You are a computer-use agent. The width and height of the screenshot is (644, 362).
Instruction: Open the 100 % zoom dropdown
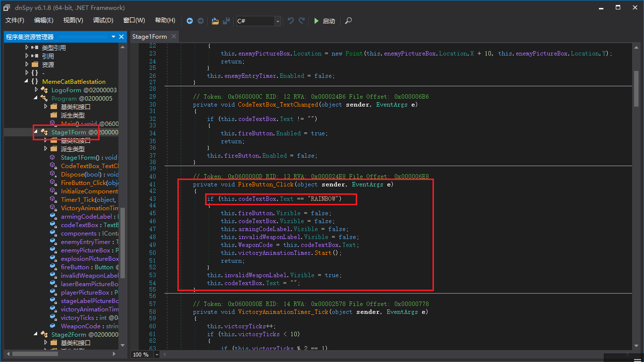157,355
